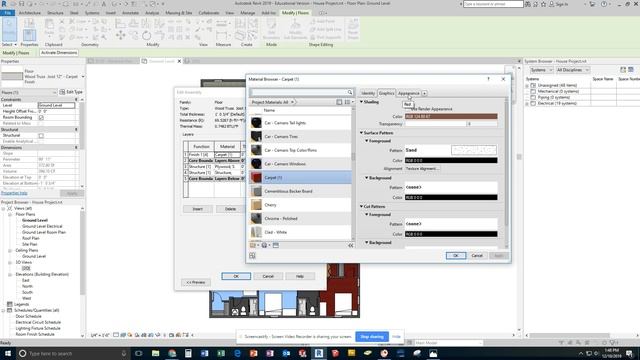This screenshot has width=640, height=360.
Task: Click the Material Browser search field
Action: click(x=298, y=92)
